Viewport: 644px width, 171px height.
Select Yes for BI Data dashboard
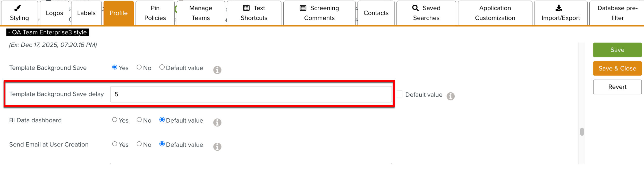[115, 120]
